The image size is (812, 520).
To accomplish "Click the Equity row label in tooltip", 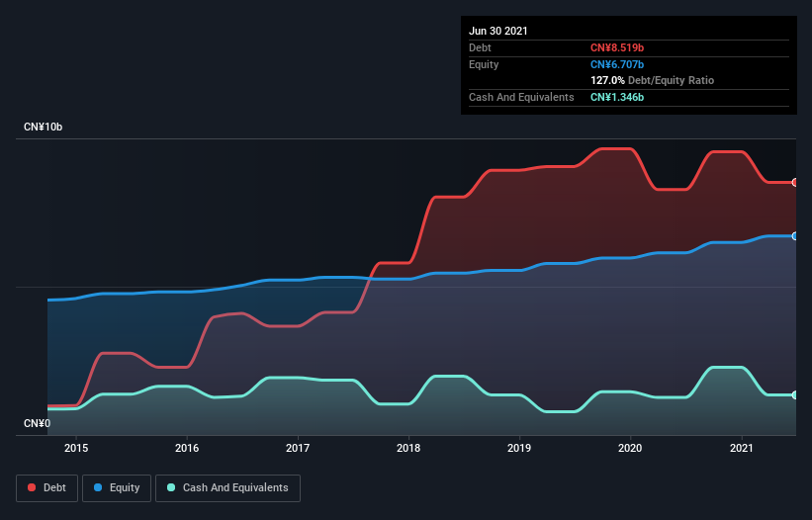I will (484, 64).
